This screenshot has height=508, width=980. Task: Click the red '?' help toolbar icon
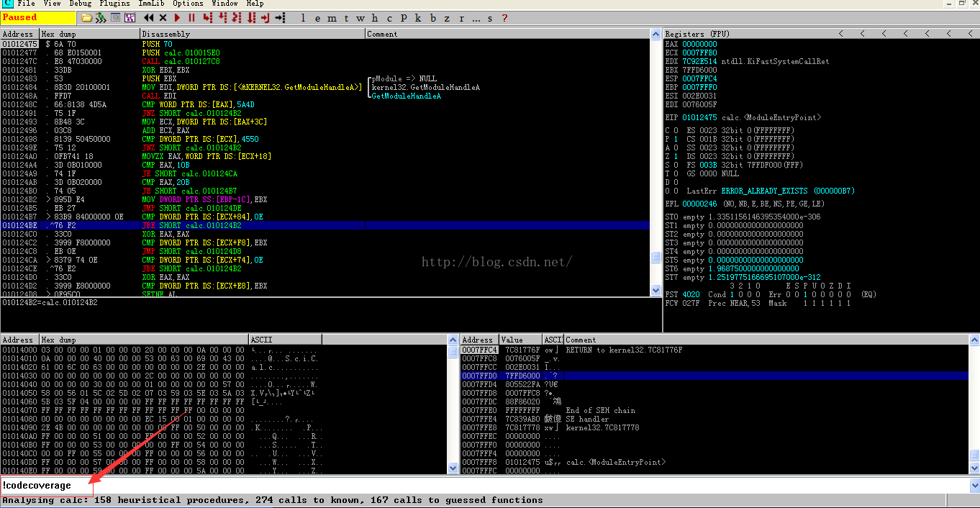tap(504, 18)
